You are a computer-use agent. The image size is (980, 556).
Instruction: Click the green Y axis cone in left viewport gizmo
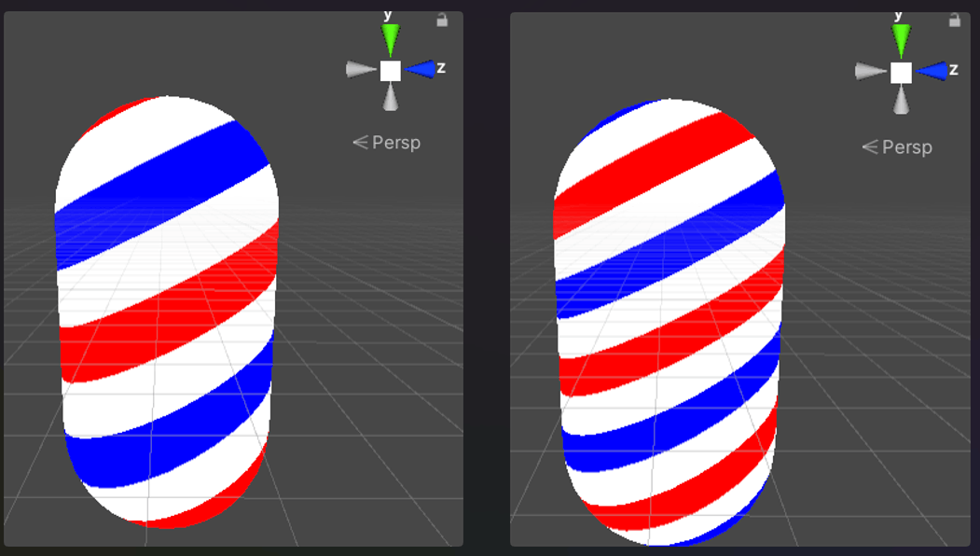[391, 40]
